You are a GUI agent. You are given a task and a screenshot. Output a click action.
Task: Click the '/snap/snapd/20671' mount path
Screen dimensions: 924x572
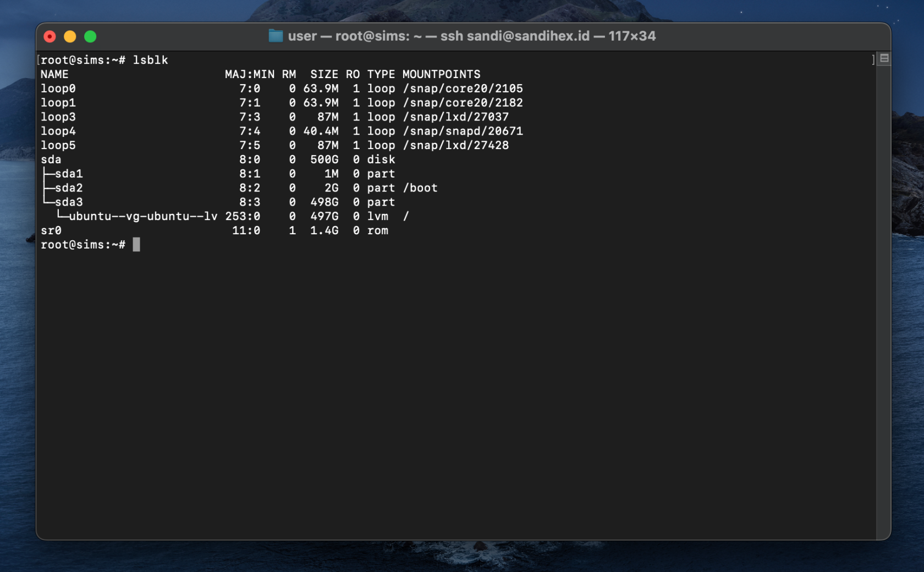[463, 131]
